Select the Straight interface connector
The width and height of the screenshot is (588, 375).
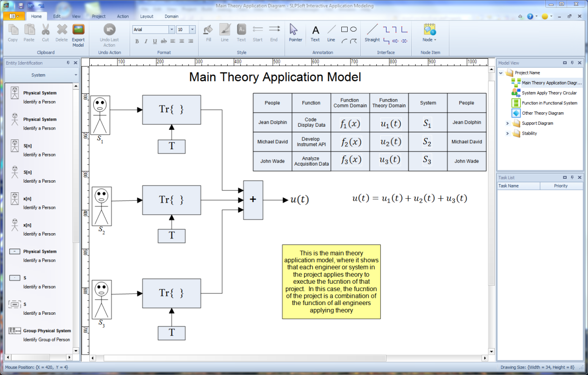(372, 30)
